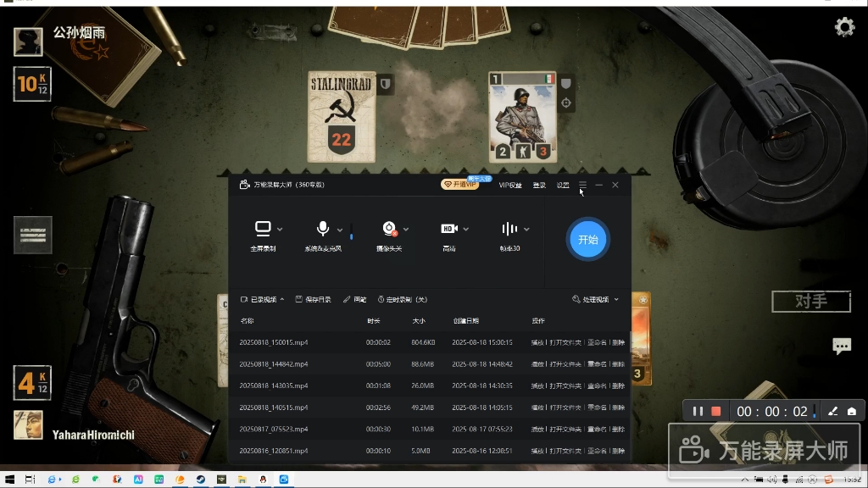Collapse the 已录视频 recorded videos list
This screenshot has height=488, width=868.
click(x=263, y=299)
